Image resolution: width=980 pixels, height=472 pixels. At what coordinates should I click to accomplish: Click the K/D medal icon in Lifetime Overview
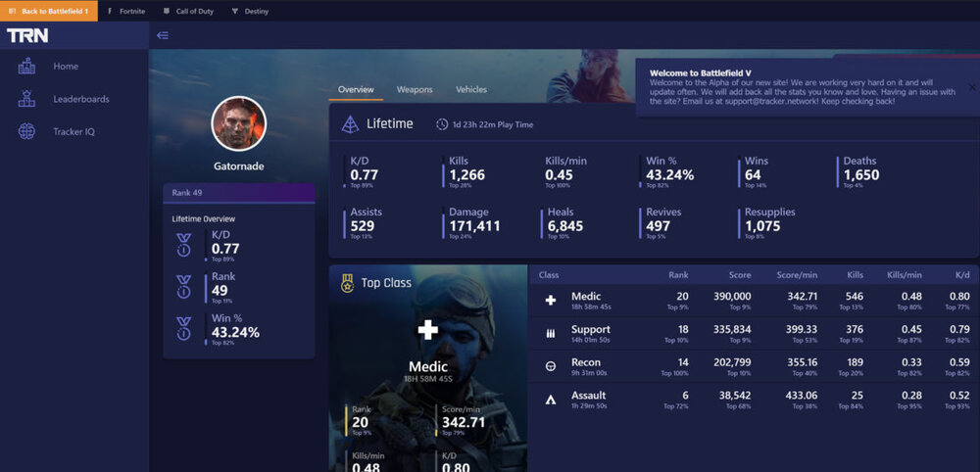(184, 245)
